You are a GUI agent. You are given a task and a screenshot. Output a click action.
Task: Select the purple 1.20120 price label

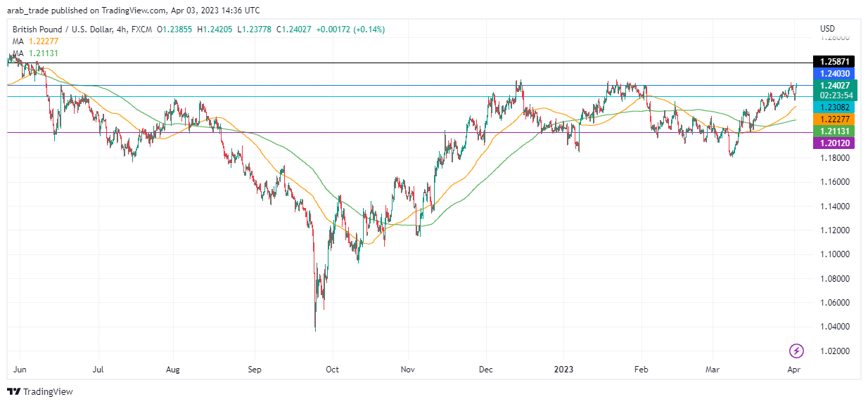pyautogui.click(x=833, y=143)
